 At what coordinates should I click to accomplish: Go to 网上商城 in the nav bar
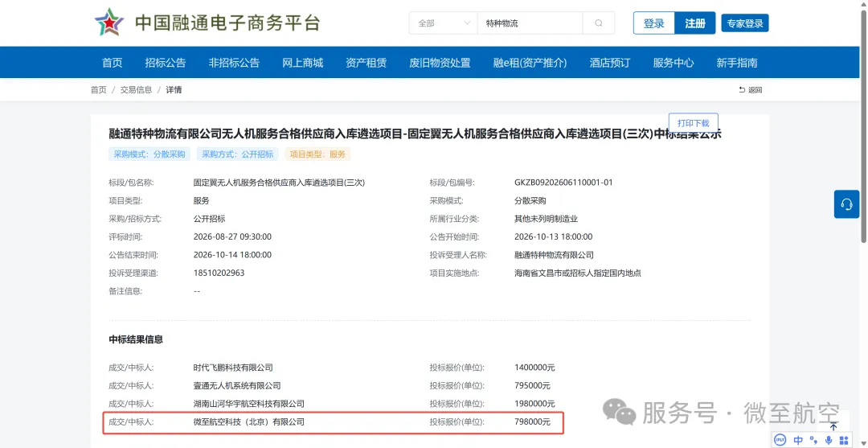(303, 63)
